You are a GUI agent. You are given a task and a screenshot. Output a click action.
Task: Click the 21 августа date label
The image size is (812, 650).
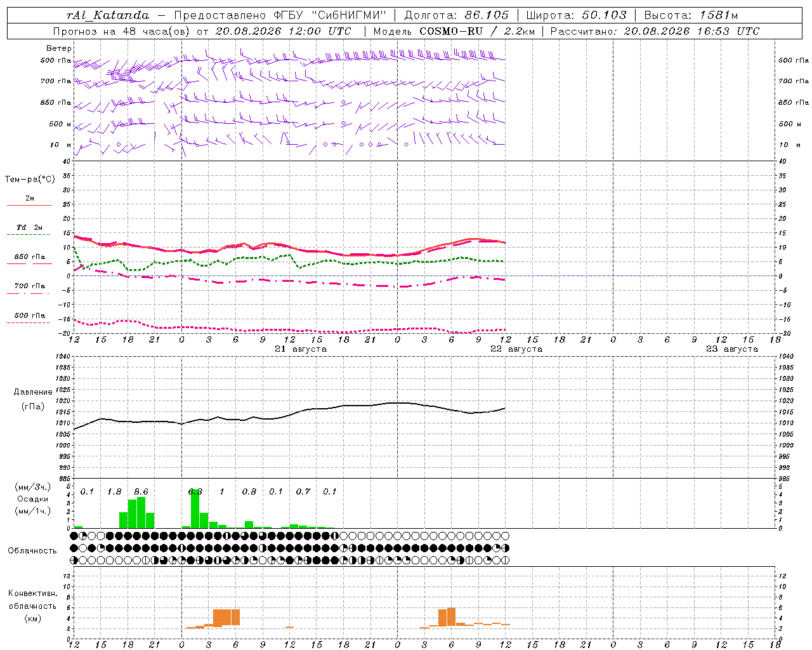click(x=301, y=349)
